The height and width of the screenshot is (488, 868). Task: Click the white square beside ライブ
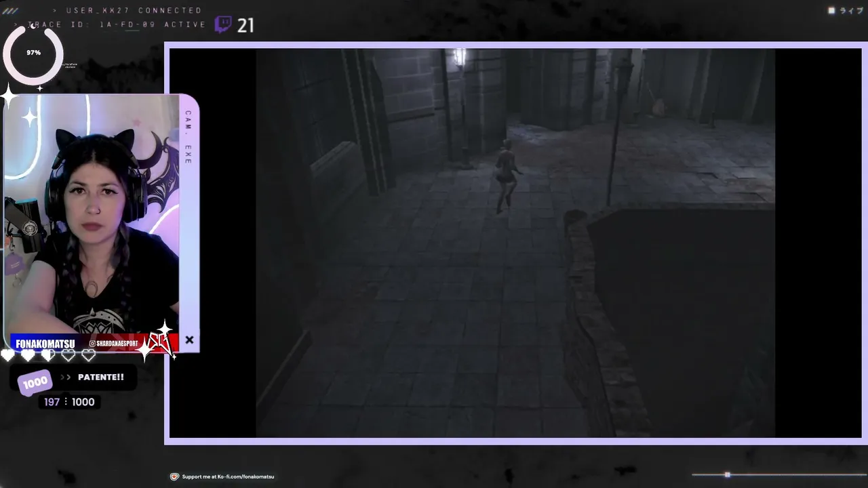832,11
